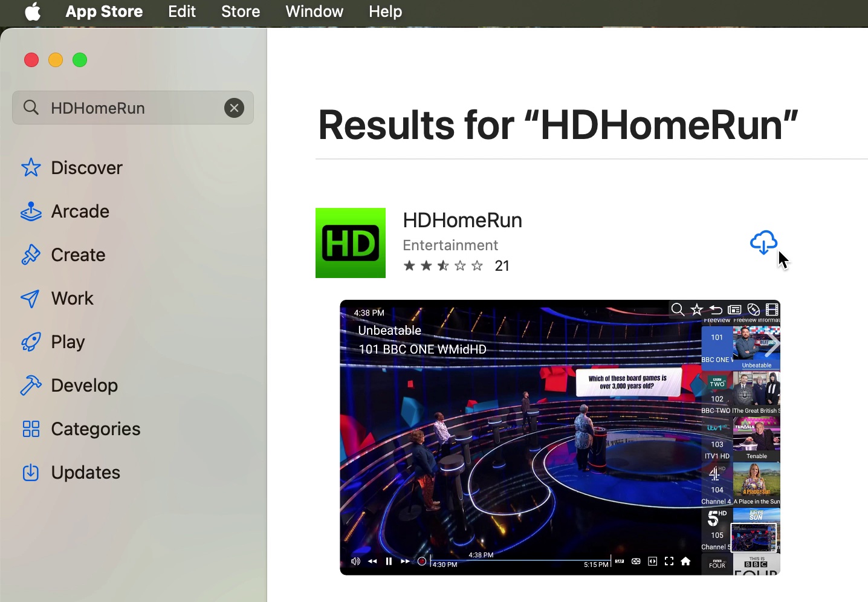This screenshot has height=602, width=868.
Task: View the HDHomeRun screenshot preview
Action: [560, 437]
